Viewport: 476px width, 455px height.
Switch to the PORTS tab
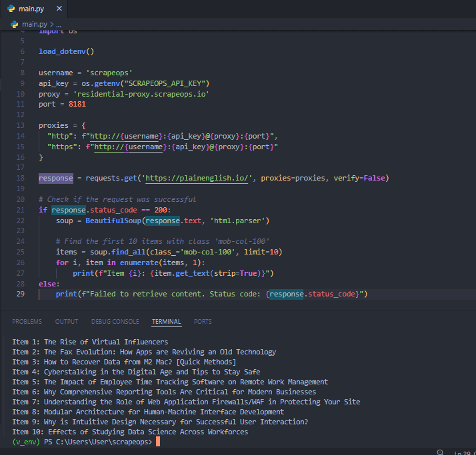203,321
